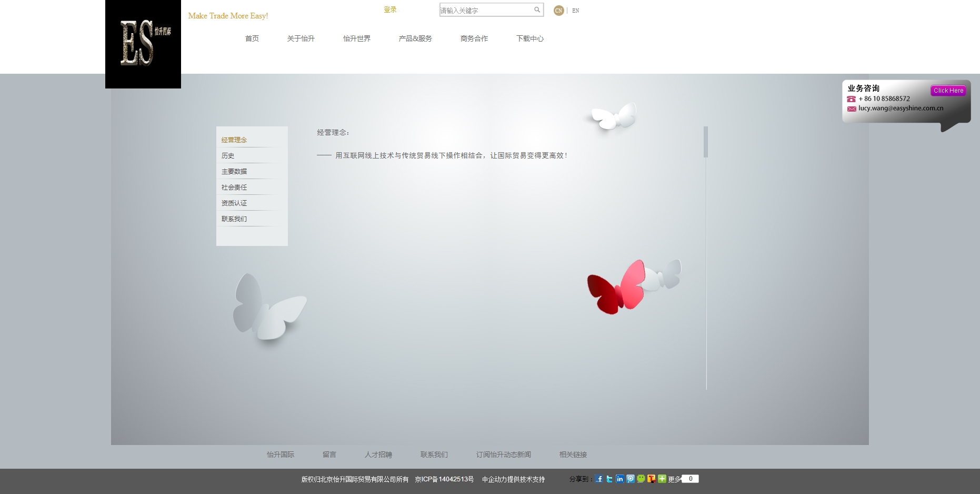The width and height of the screenshot is (980, 494).
Task: Click the 经营理念： content heading
Action: point(334,133)
